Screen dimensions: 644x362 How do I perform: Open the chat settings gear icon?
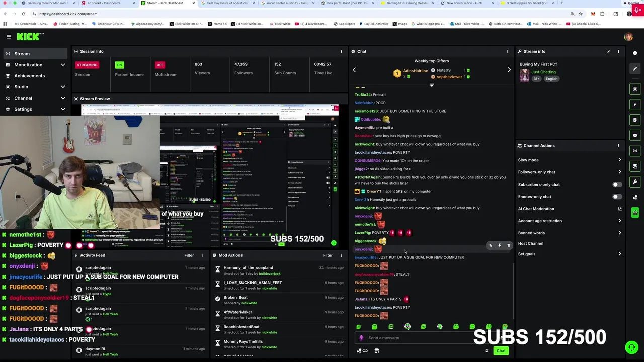coord(487,351)
